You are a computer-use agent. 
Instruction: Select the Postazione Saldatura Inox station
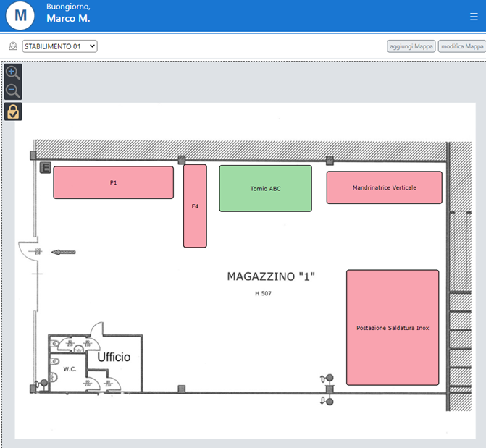(393, 327)
